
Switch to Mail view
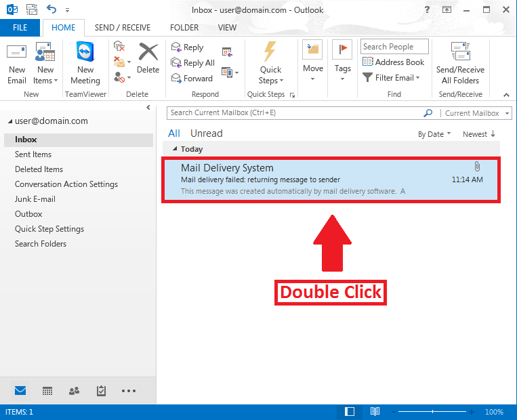click(x=20, y=391)
